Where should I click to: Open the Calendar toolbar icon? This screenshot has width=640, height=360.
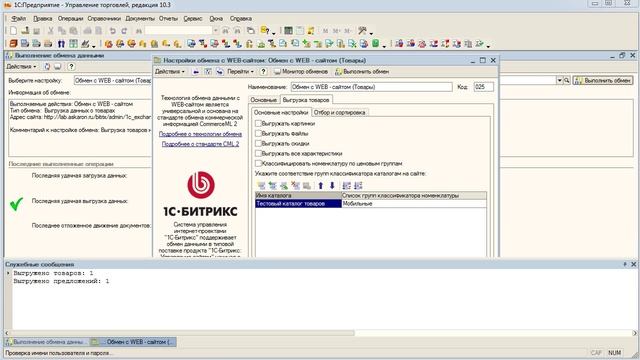(x=300, y=31)
